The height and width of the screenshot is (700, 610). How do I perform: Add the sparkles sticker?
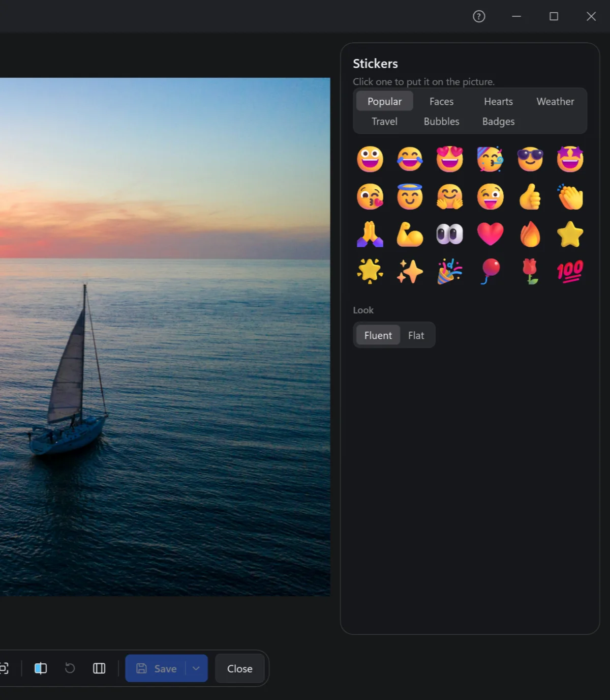click(410, 271)
